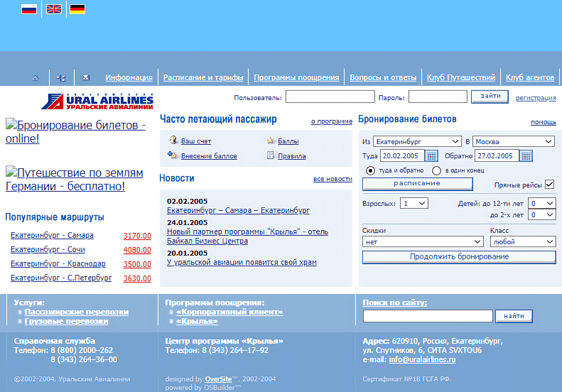Click the bullet icon beside Грузовые перевозки

[20, 321]
